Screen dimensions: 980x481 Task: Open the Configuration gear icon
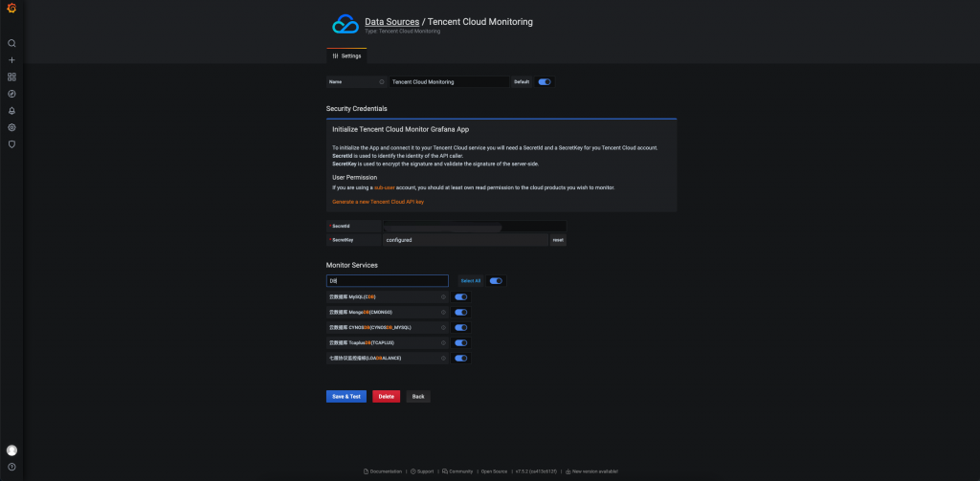(x=11, y=127)
